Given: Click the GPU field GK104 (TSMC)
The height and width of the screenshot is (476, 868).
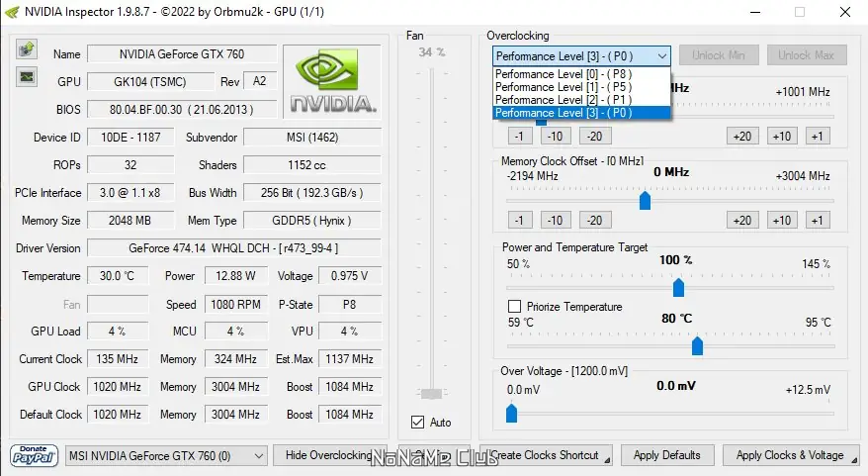Looking at the screenshot, I should [150, 82].
